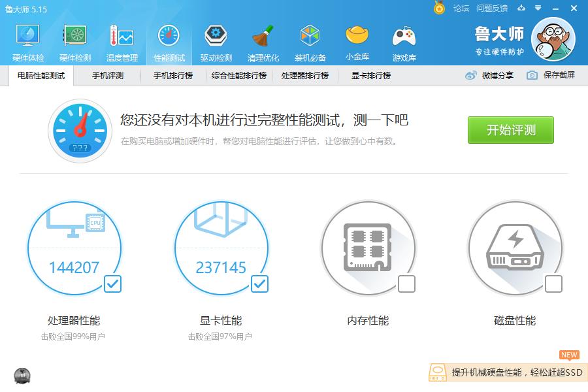Image resolution: width=588 pixels, height=392 pixels.
Task: Click 磁盘性能 label
Action: point(515,321)
